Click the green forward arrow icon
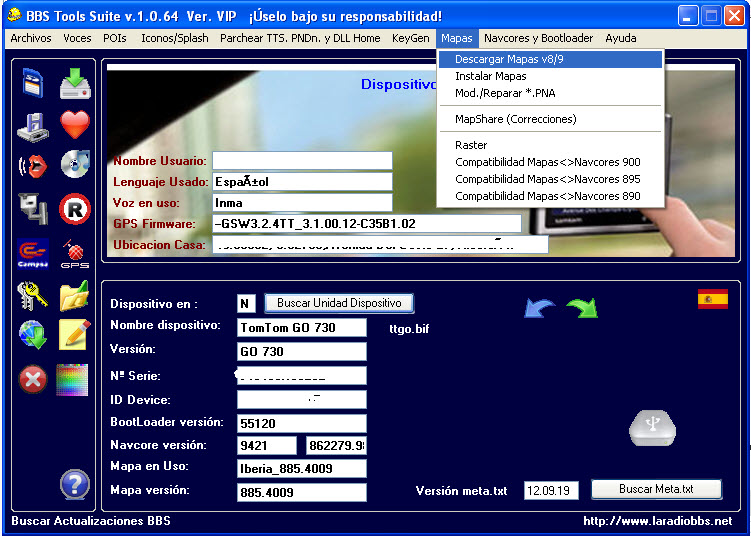751x536 pixels. pyautogui.click(x=582, y=308)
